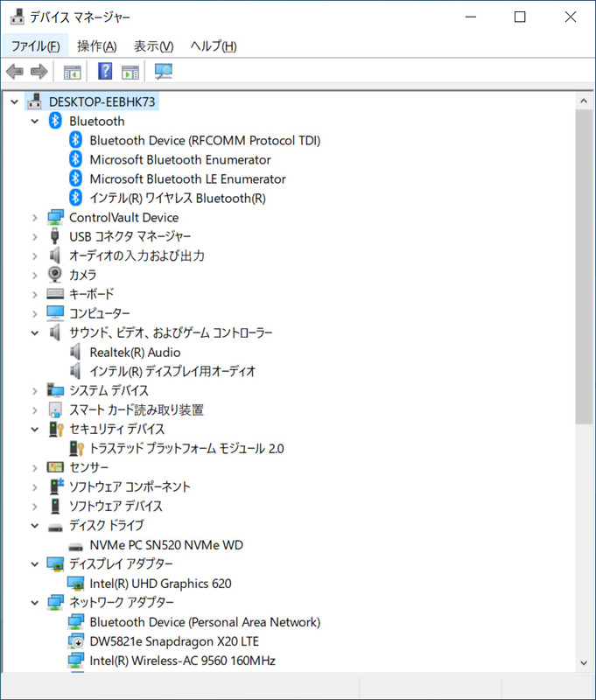Click the Bluetooth category icon

coord(55,121)
